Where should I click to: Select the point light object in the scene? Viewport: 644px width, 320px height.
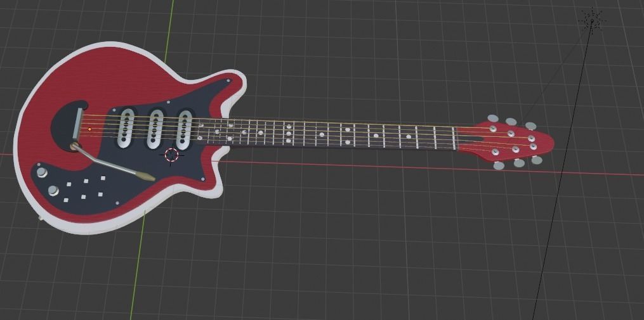pos(592,20)
